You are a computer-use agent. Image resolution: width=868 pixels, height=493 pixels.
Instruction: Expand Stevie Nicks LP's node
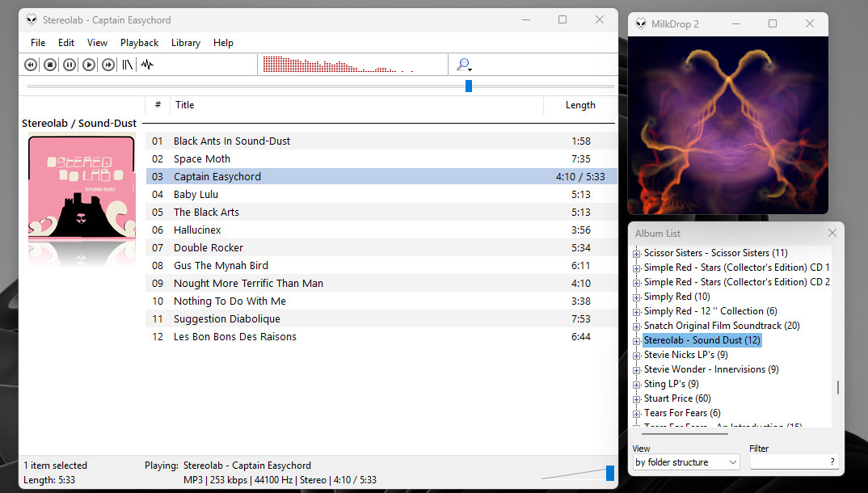click(x=637, y=356)
